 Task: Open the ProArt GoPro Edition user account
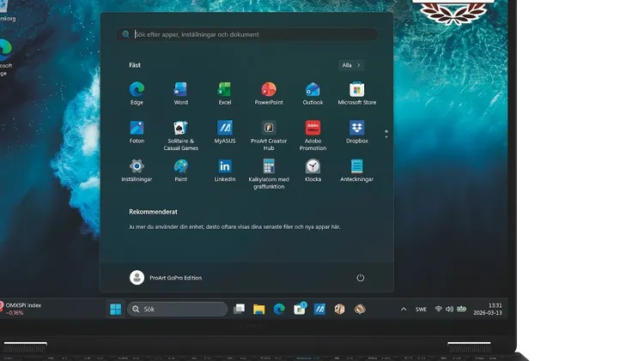point(166,278)
